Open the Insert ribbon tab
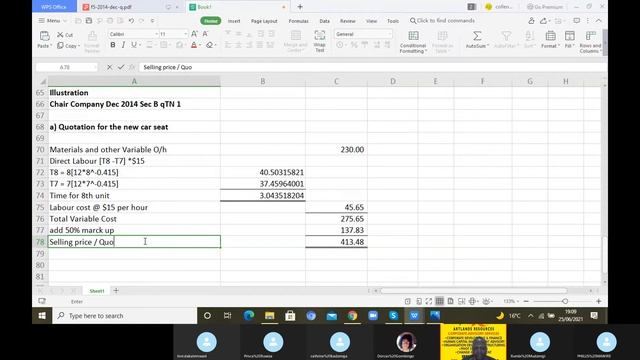 (x=234, y=21)
